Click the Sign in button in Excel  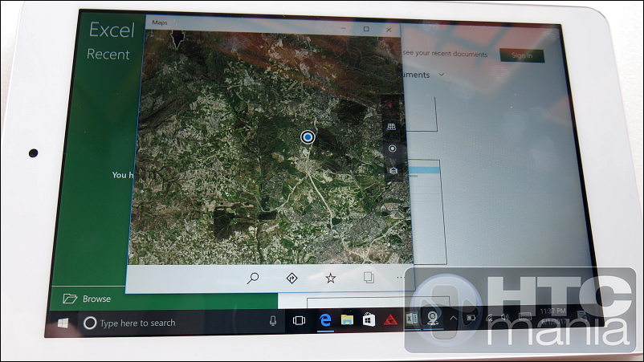click(x=522, y=56)
